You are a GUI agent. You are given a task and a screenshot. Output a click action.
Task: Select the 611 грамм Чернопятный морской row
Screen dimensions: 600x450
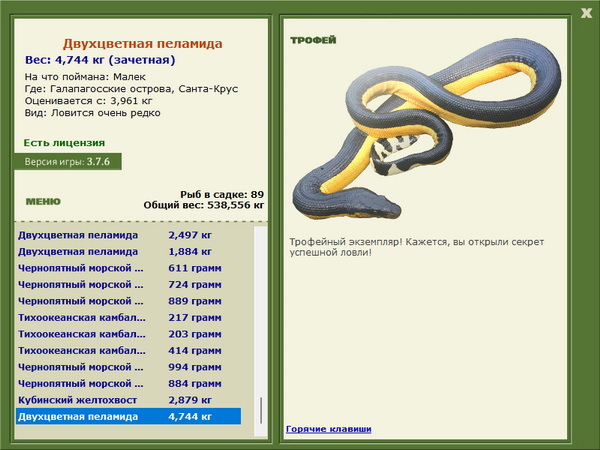[129, 268]
